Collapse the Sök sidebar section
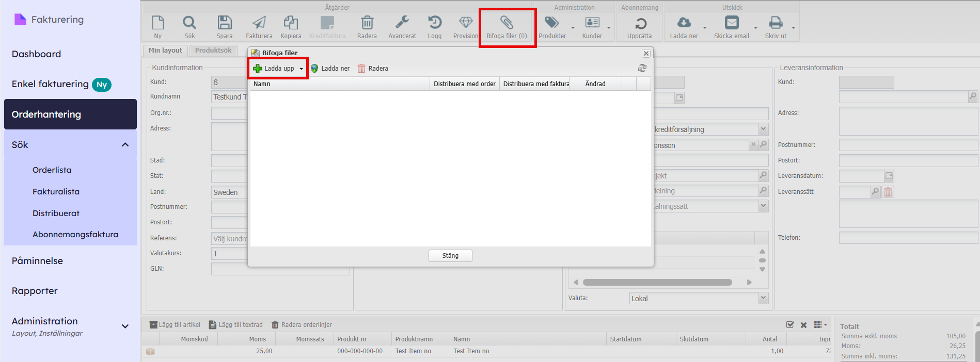980x362 pixels. 125,145
